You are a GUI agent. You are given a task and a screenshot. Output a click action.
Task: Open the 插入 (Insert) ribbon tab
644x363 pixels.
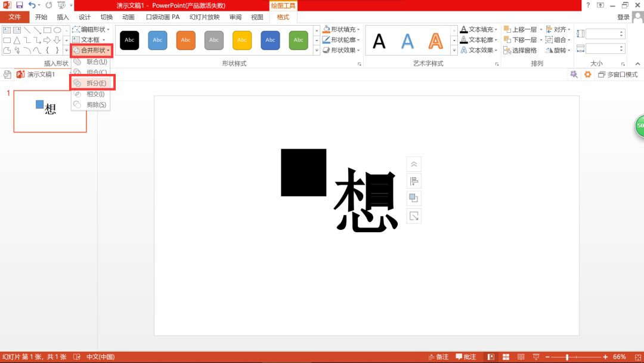[x=63, y=17]
